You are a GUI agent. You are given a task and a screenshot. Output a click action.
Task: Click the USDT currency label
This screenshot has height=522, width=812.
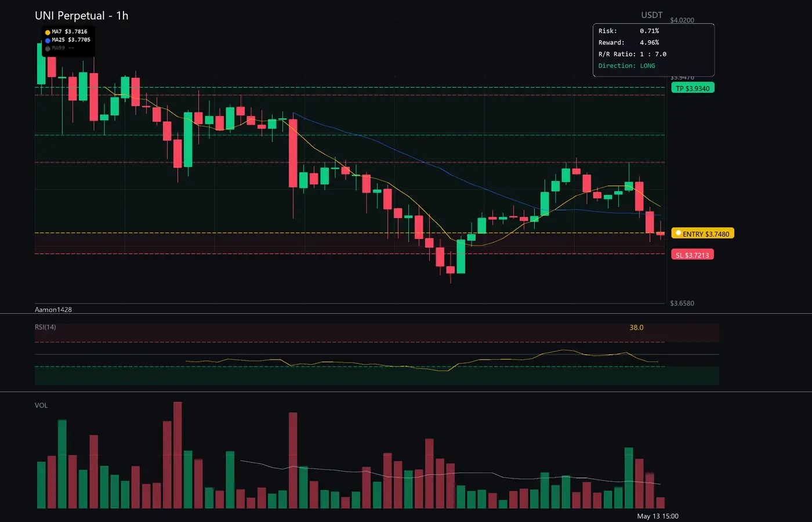tap(652, 15)
